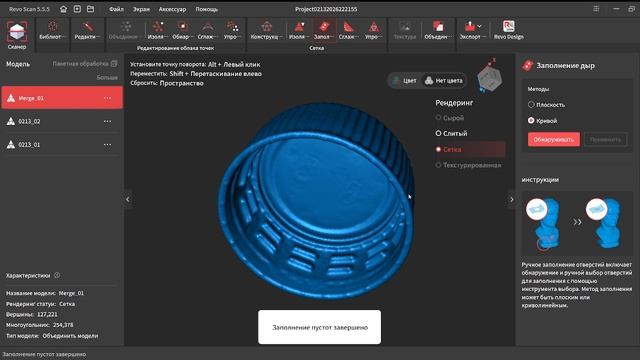This screenshot has width=640, height=360.
Task: Select point cloud Упро simplify tool
Action: coord(232,31)
